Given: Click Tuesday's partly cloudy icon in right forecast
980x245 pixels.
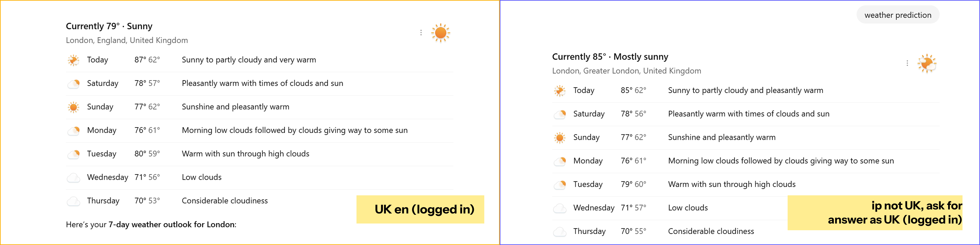Looking at the screenshot, I should click(x=560, y=185).
